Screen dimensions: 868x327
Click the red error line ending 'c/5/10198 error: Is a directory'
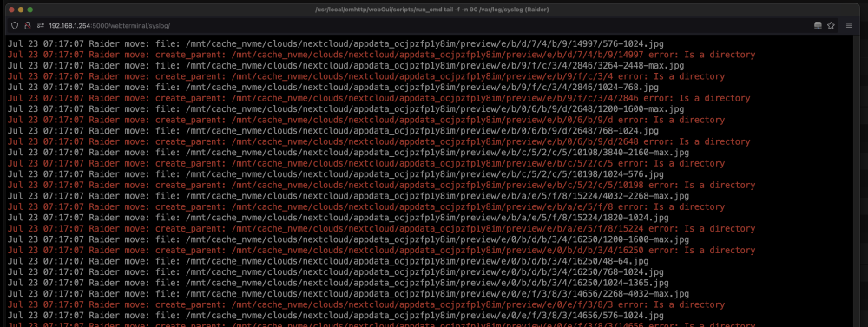coord(381,186)
